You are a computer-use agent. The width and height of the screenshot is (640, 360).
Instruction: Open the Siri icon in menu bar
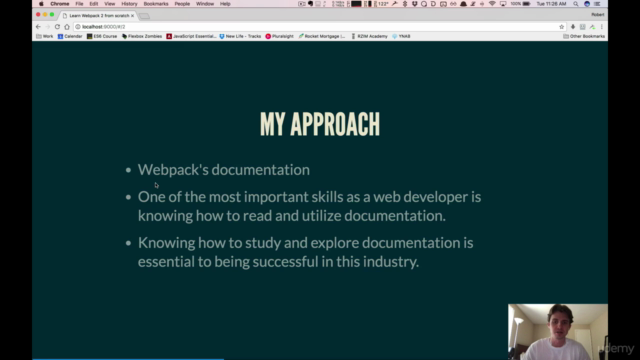click(587, 4)
